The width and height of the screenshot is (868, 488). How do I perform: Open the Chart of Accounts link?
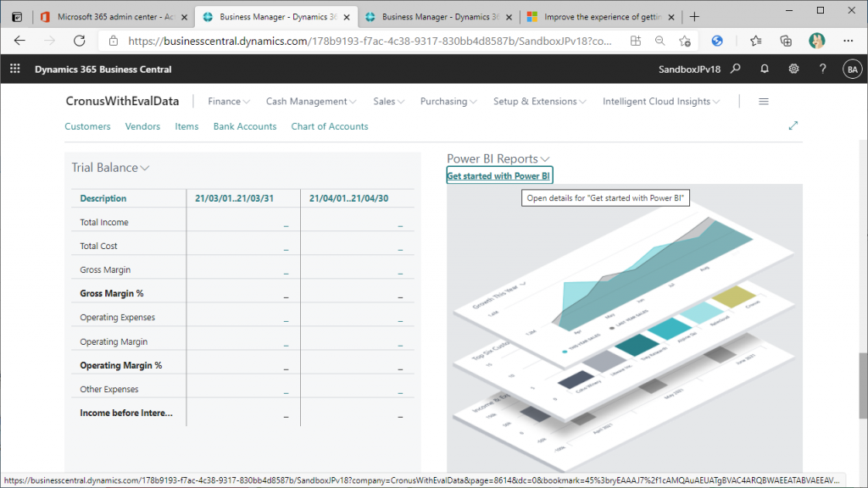(330, 126)
